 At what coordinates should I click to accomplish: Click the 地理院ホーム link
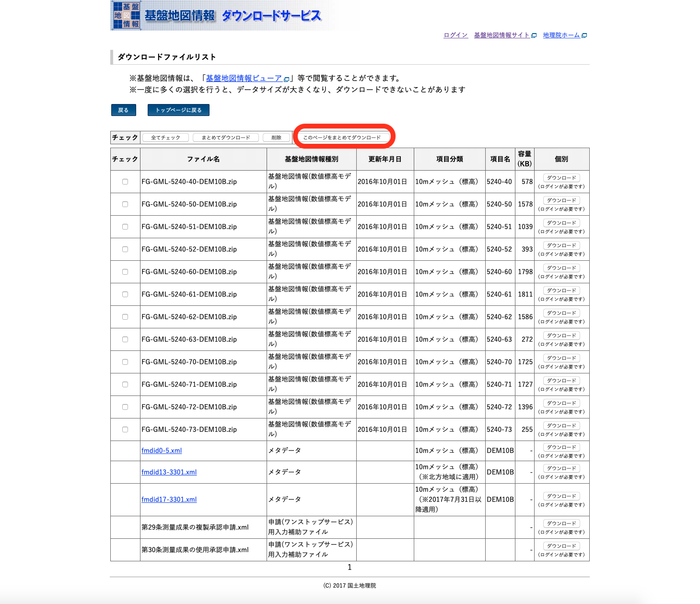pyautogui.click(x=562, y=35)
